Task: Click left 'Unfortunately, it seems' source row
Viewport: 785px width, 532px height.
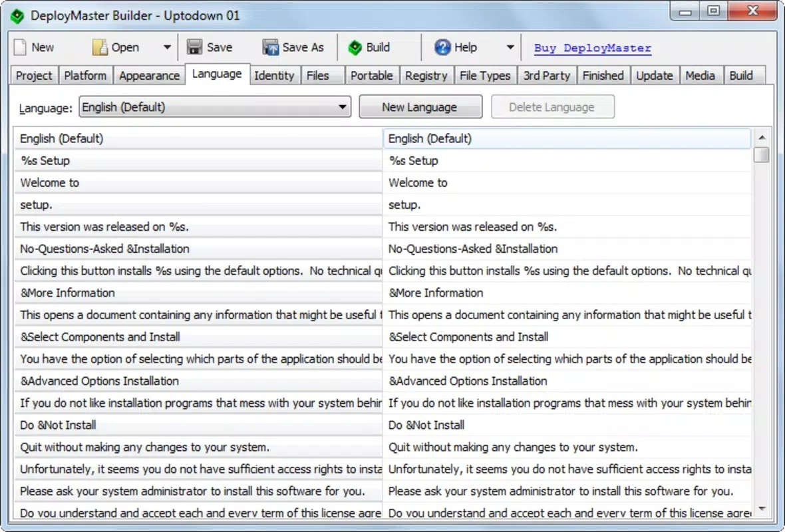Action: [x=198, y=469]
